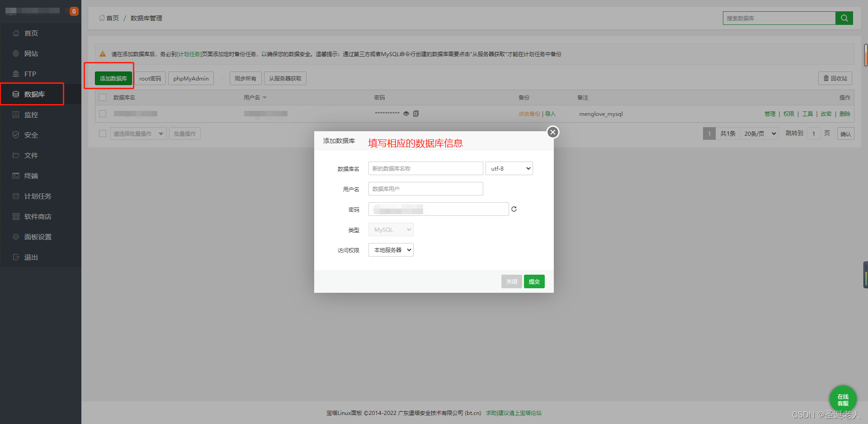Click the logout icon beside 退出

16,257
